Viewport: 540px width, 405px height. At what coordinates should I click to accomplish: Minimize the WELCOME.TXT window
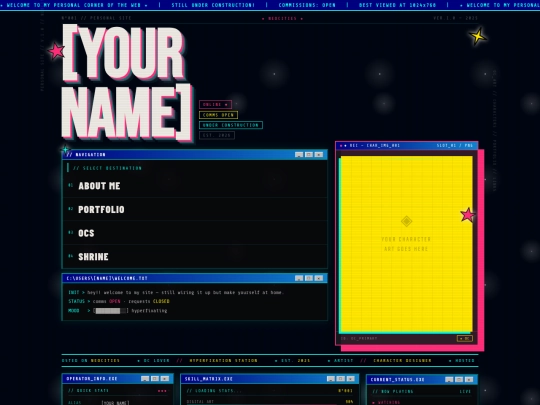(x=299, y=278)
